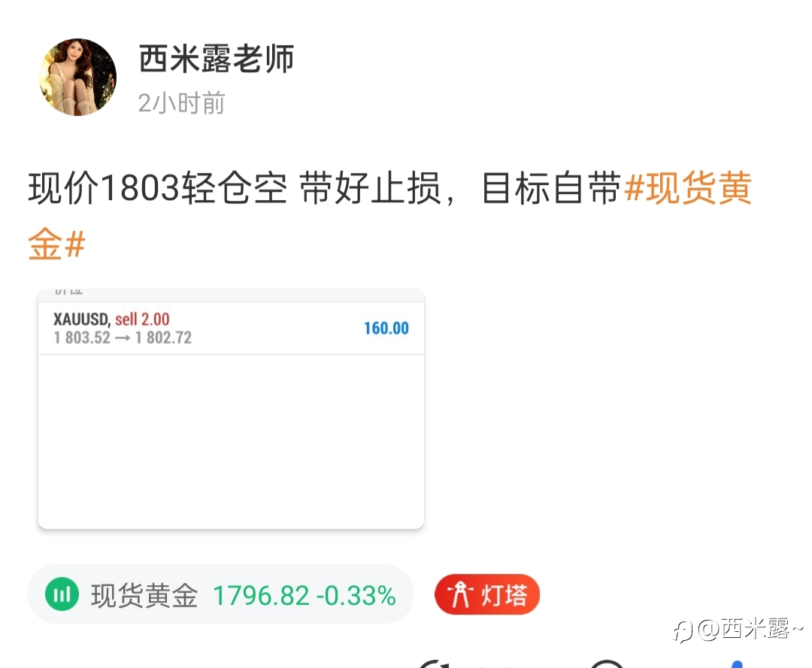Click the @西米露~ watermark text
This screenshot has height=668, width=812.
pyautogui.click(x=750, y=629)
